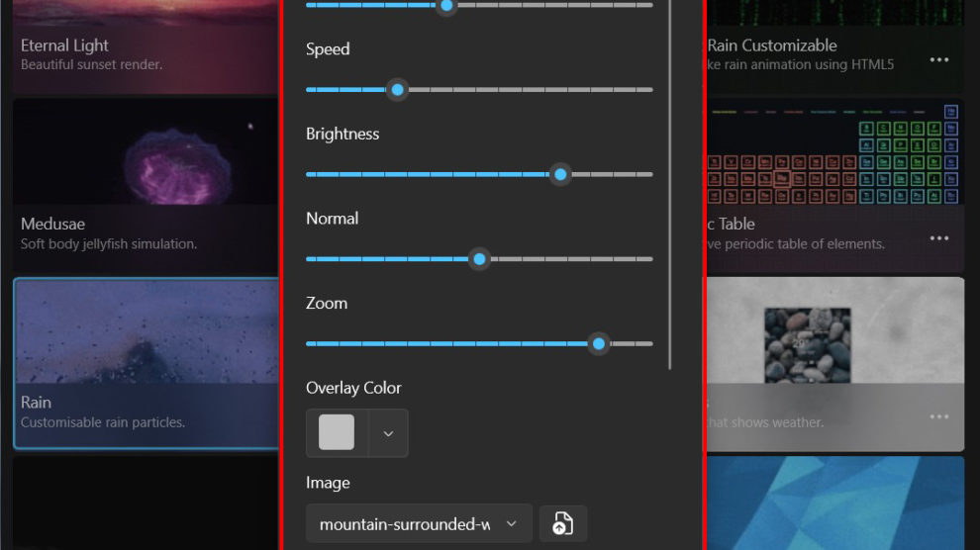Select the Medusae wallpaper thumbnail
The height and width of the screenshot is (550, 980).
tap(147, 151)
